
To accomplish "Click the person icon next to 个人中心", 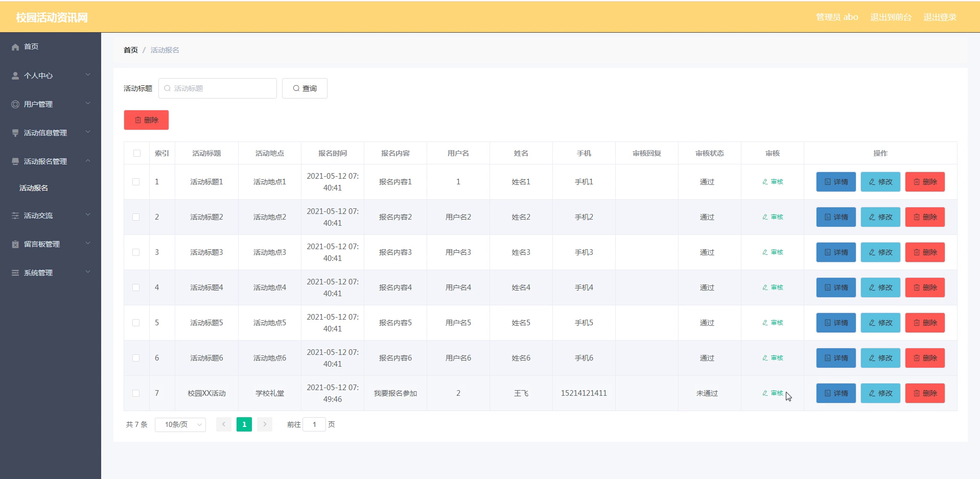I will click(x=15, y=76).
